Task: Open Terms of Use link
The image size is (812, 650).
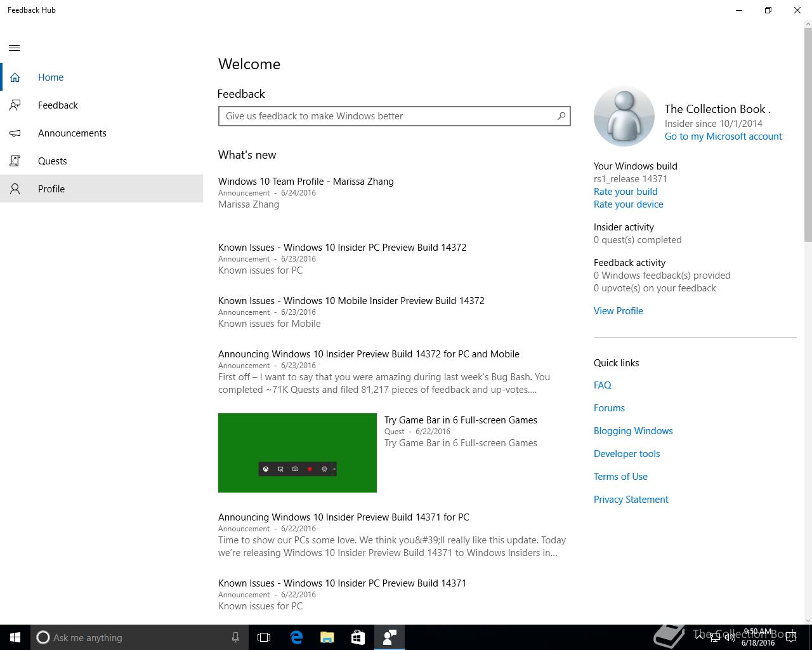Action: pyautogui.click(x=620, y=477)
